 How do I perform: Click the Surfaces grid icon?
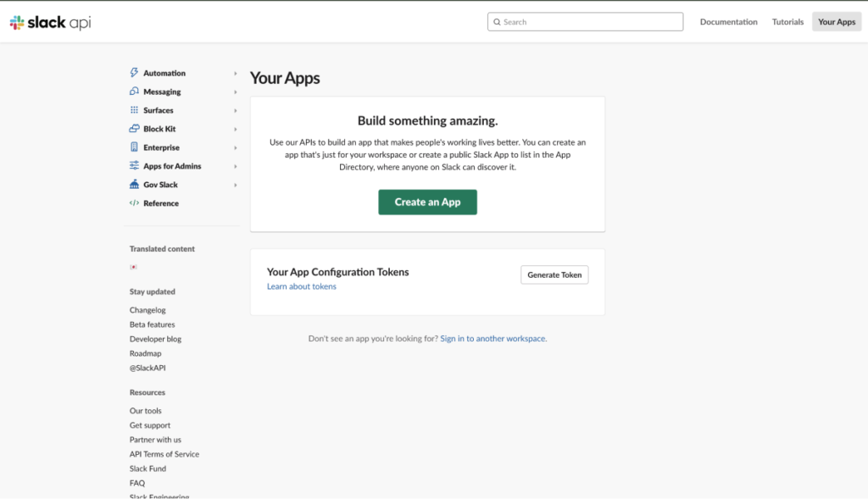click(134, 110)
